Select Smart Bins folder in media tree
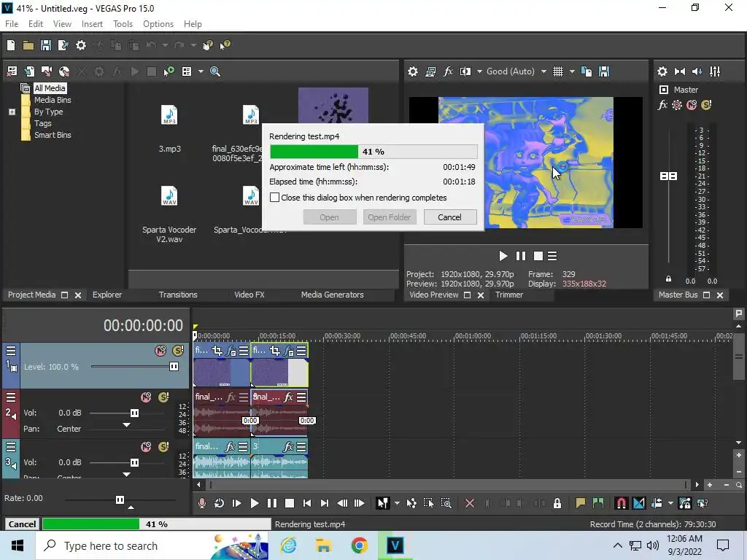 (53, 135)
